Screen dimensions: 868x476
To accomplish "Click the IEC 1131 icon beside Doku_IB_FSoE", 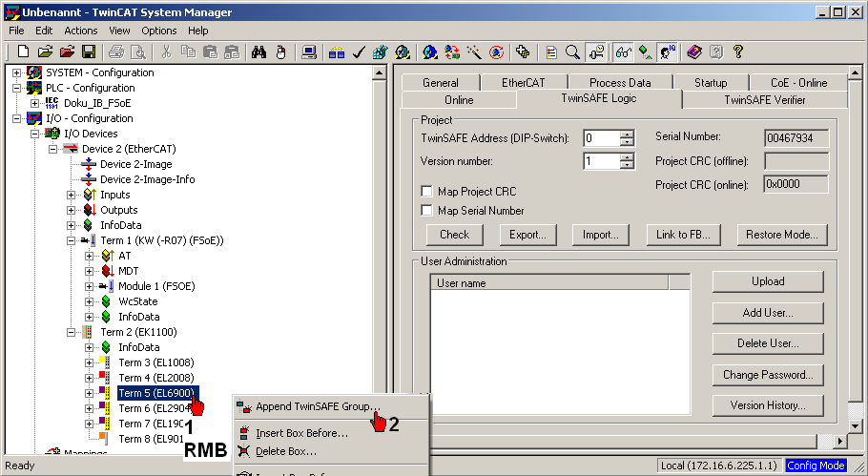I will (52, 103).
